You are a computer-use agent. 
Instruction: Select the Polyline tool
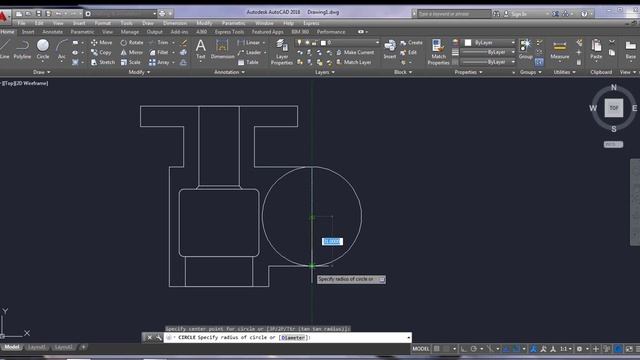pyautogui.click(x=22, y=49)
